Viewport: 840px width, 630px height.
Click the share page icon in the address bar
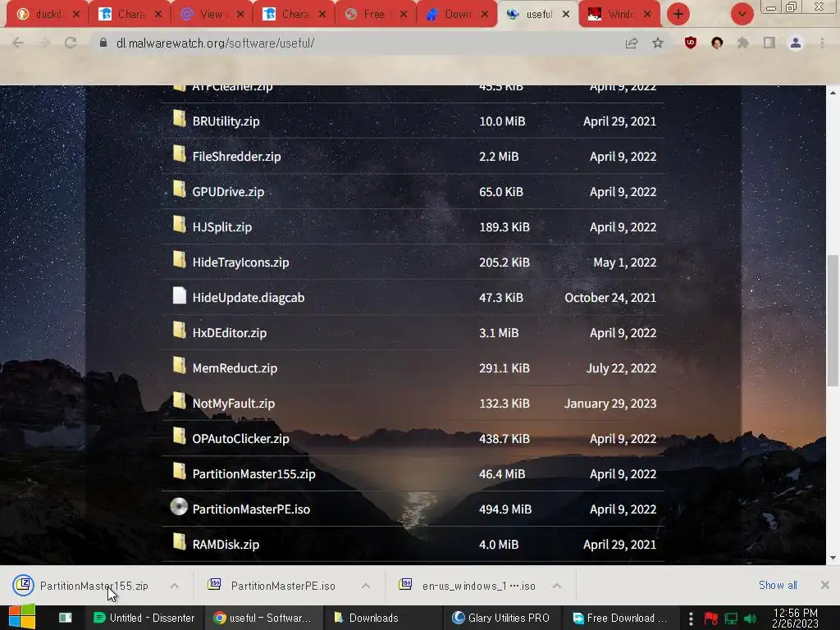[632, 43]
